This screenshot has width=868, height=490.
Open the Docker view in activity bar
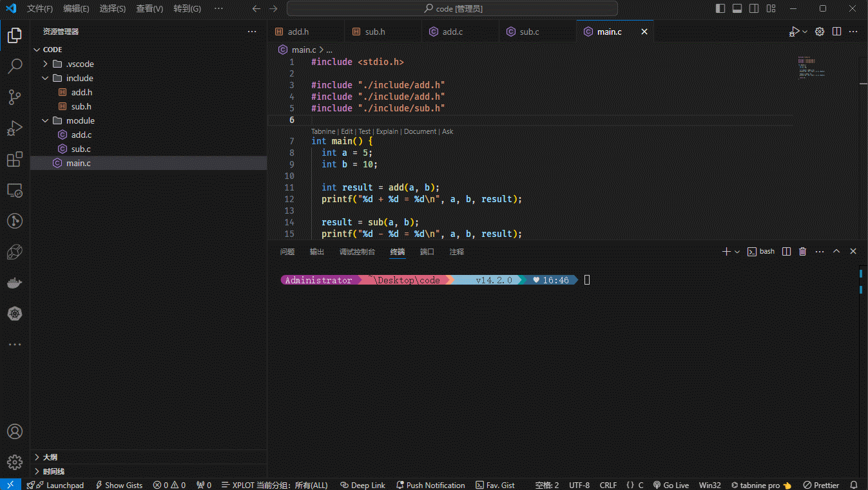15,283
